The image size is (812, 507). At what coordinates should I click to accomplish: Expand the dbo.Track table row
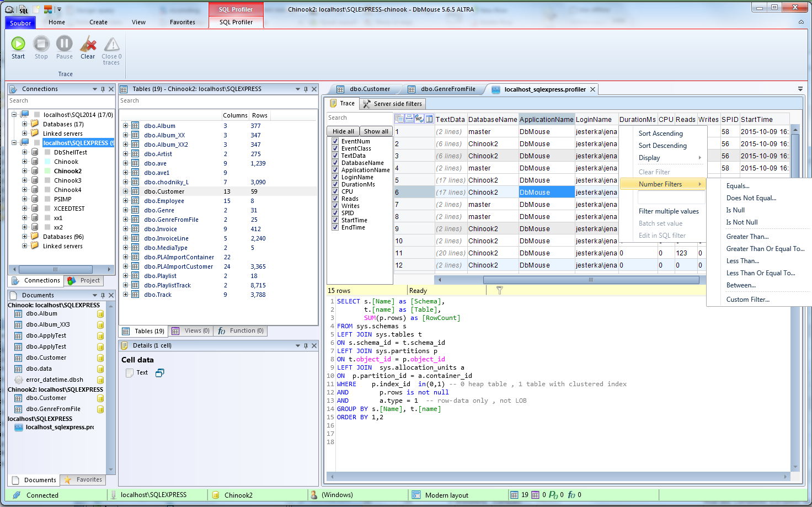tap(125, 295)
